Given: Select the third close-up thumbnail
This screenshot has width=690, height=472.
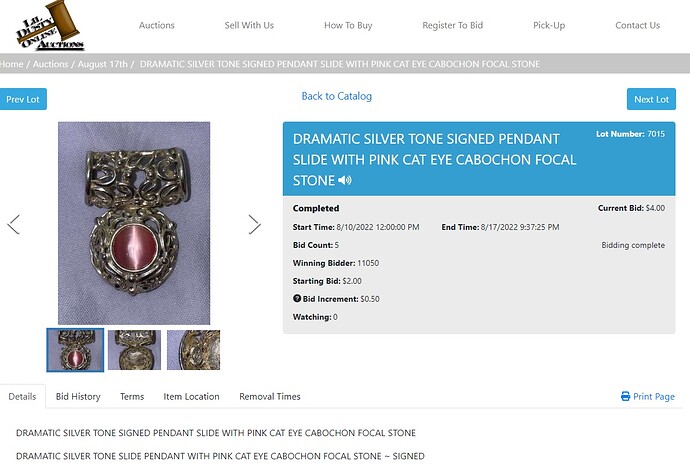Looking at the screenshot, I should [194, 350].
